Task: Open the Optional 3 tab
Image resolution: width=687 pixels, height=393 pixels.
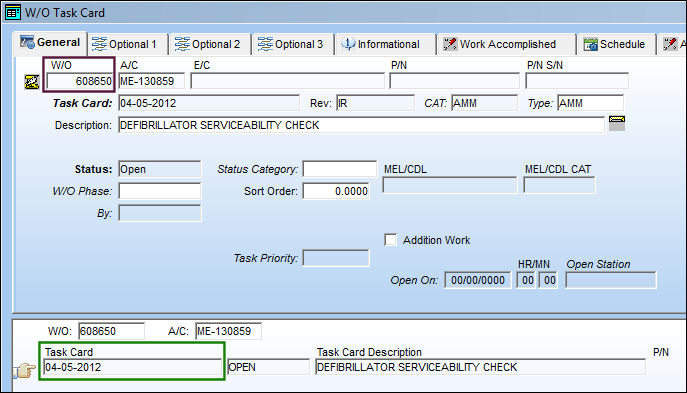Action: click(293, 44)
